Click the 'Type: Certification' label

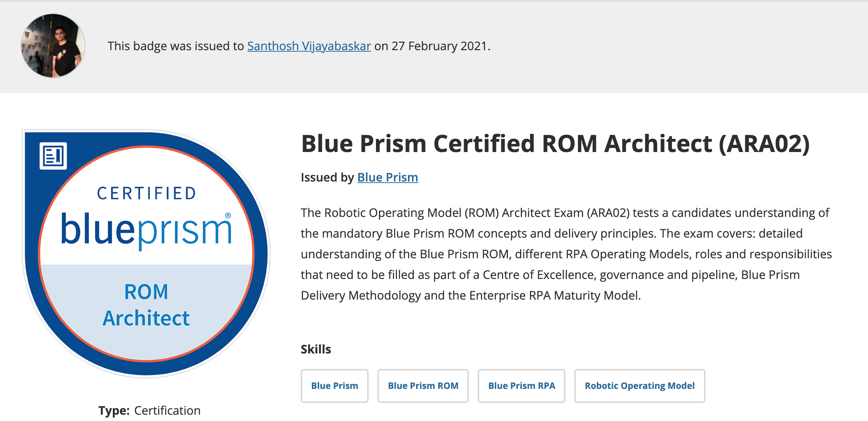149,410
